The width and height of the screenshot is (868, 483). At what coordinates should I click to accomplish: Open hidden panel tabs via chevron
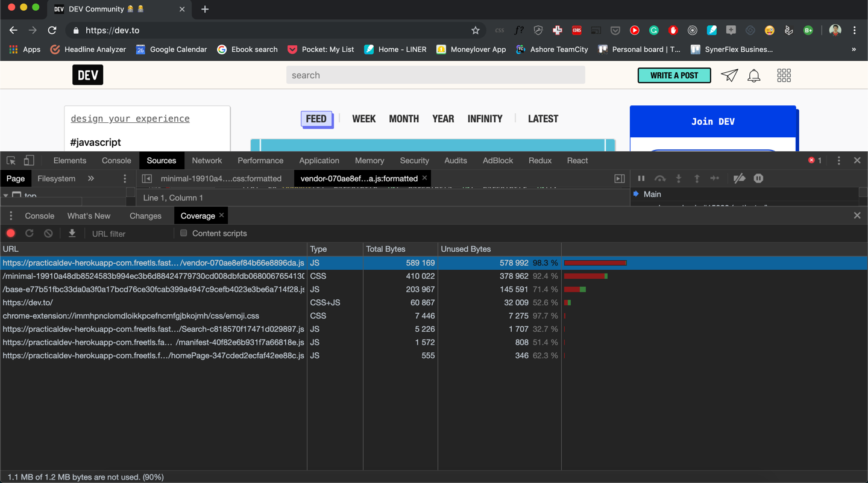tap(90, 178)
